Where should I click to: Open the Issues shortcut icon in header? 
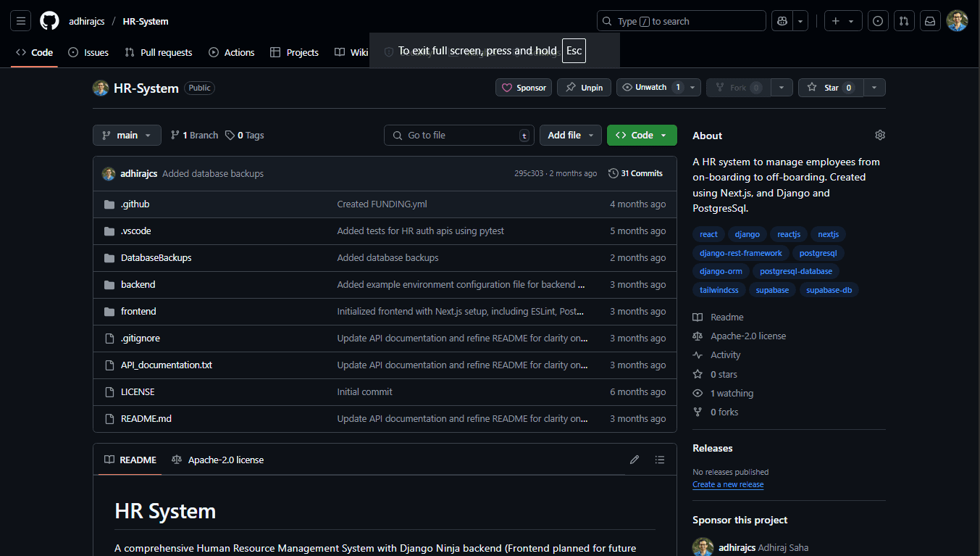(x=878, y=21)
